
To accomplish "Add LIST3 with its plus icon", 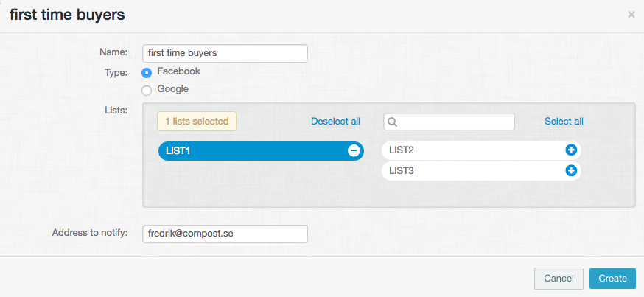I will [x=571, y=170].
